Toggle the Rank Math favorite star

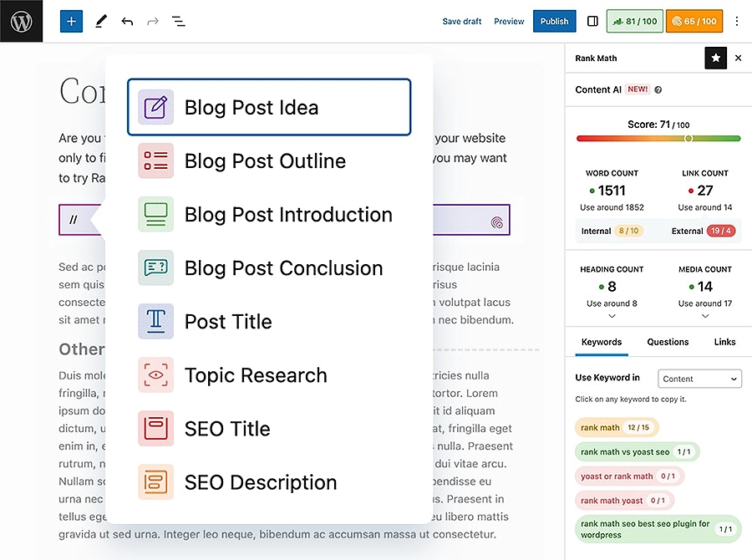(x=715, y=59)
